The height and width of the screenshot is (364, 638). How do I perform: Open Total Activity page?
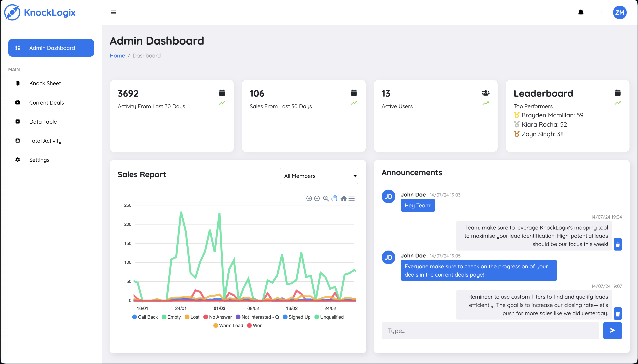tap(45, 141)
